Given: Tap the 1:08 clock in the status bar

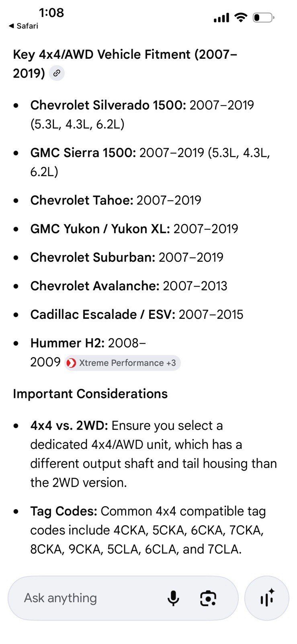Looking at the screenshot, I should 51,12.
